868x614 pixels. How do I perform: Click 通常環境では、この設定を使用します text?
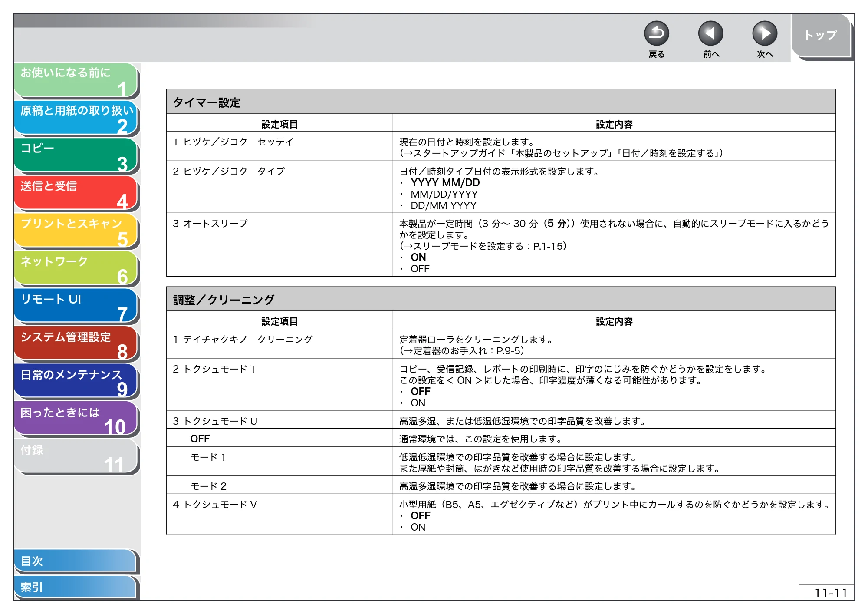pyautogui.click(x=480, y=439)
